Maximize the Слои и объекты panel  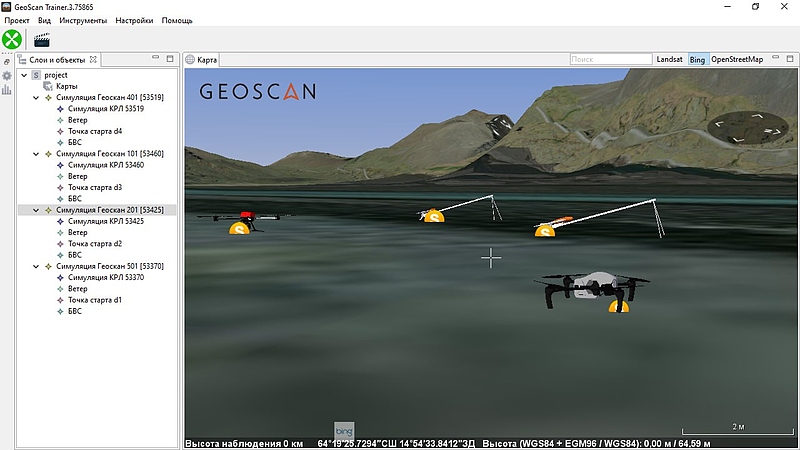(x=170, y=59)
